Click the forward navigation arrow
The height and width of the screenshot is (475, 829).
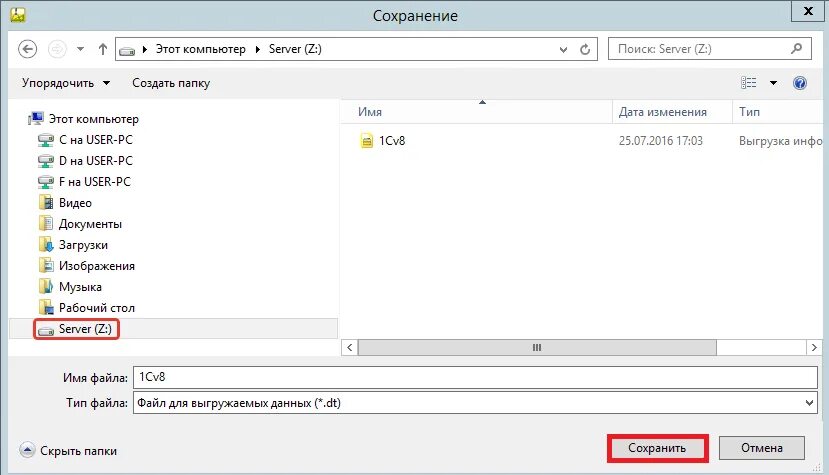[x=57, y=49]
